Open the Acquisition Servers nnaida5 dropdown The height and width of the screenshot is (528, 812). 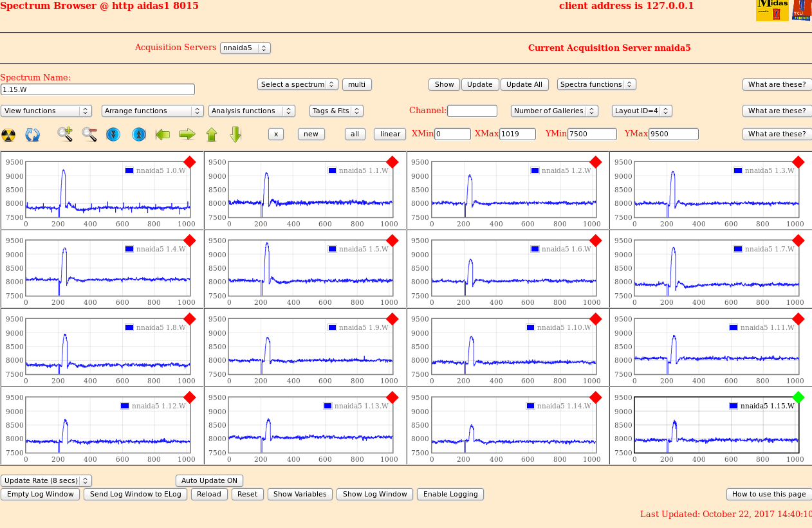pyautogui.click(x=245, y=48)
